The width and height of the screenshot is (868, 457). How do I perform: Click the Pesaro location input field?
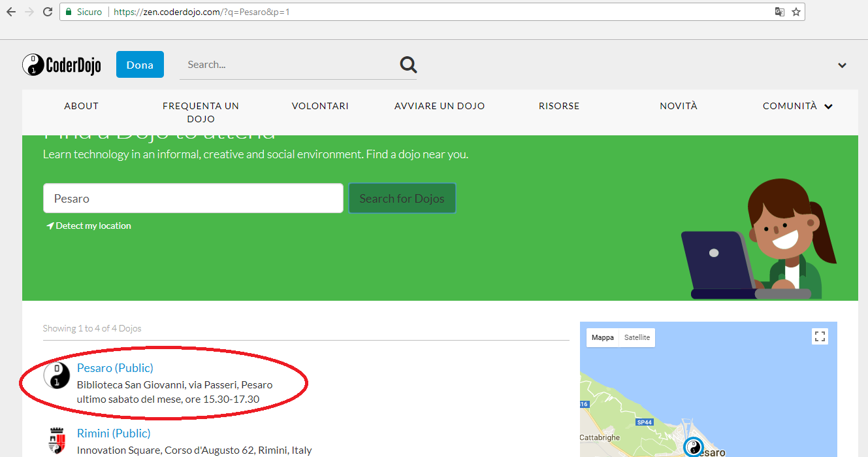click(x=193, y=198)
